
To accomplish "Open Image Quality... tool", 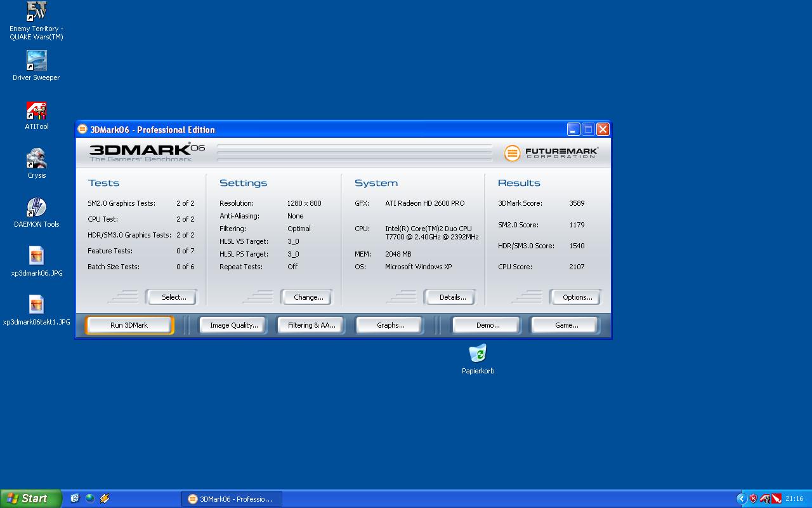I will click(233, 325).
